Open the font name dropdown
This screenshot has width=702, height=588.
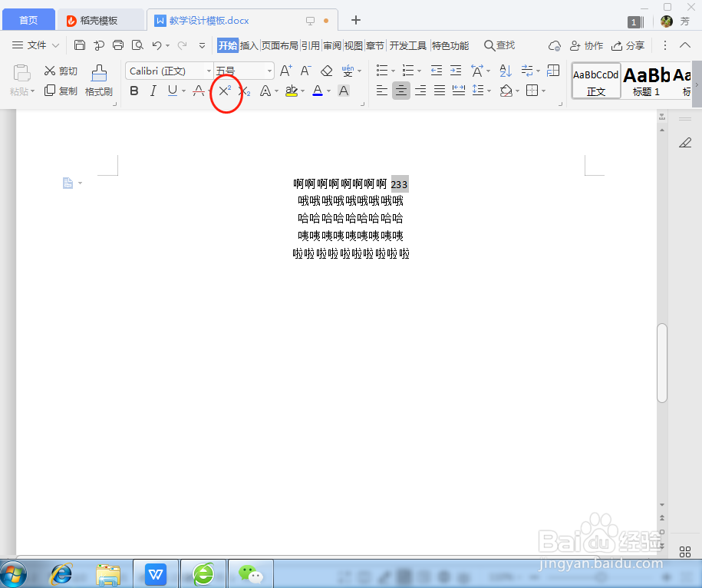click(208, 71)
